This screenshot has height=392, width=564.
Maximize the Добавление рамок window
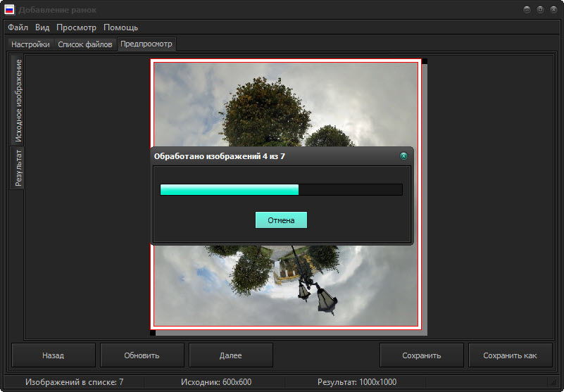pos(540,10)
